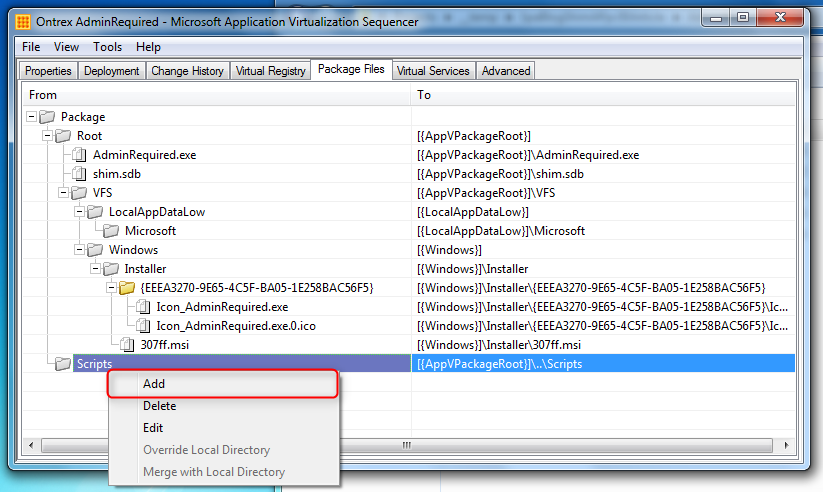Click the Scripts folder icon

coord(63,363)
